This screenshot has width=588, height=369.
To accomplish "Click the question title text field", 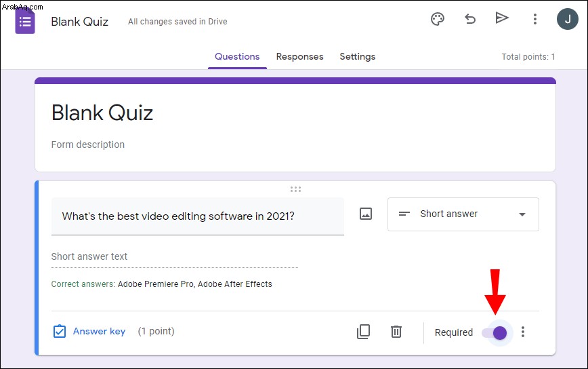I will pos(198,216).
